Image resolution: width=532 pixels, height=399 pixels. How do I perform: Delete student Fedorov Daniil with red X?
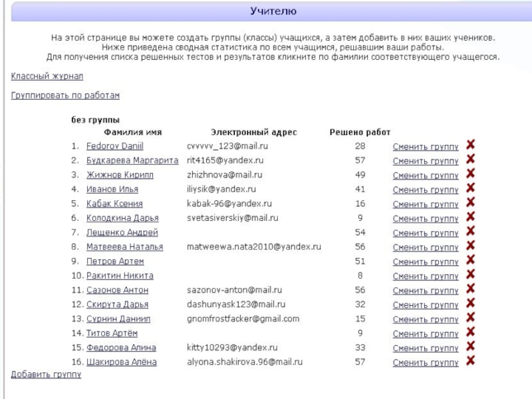[x=470, y=145]
